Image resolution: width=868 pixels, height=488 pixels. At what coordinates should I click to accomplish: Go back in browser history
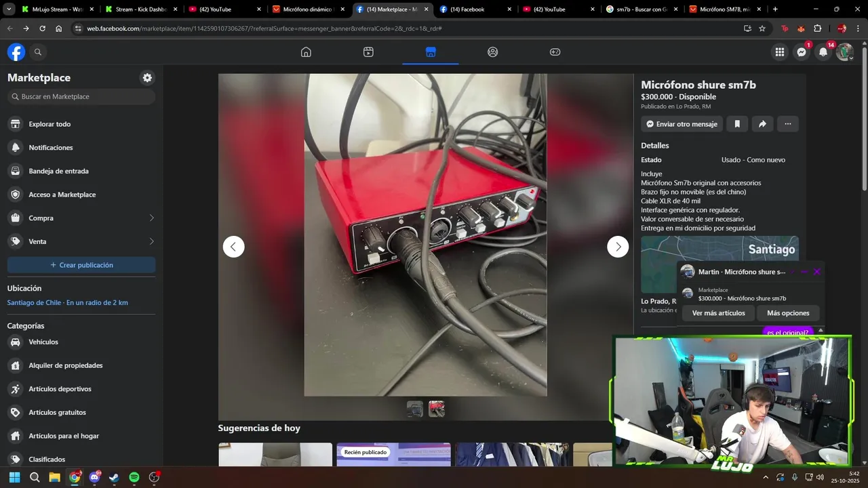9,28
